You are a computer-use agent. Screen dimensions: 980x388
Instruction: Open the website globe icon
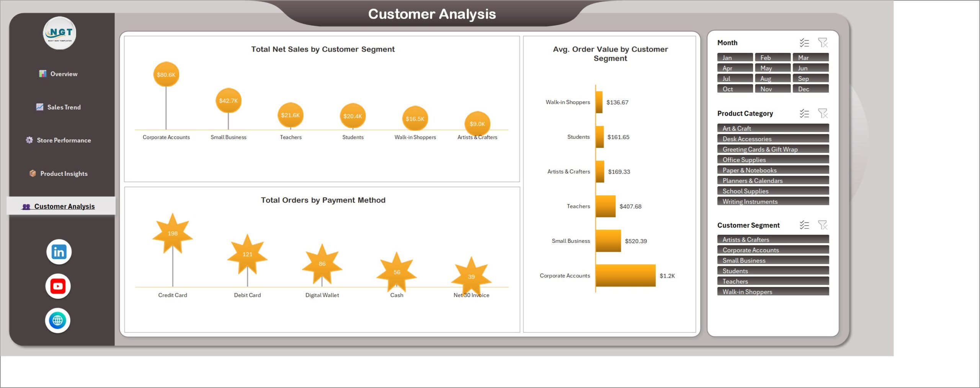(58, 320)
